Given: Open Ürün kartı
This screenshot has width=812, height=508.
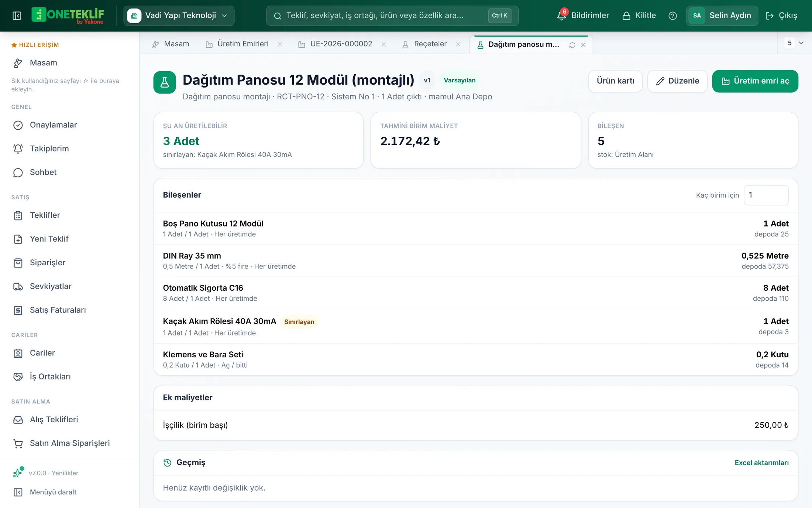Looking at the screenshot, I should point(615,81).
